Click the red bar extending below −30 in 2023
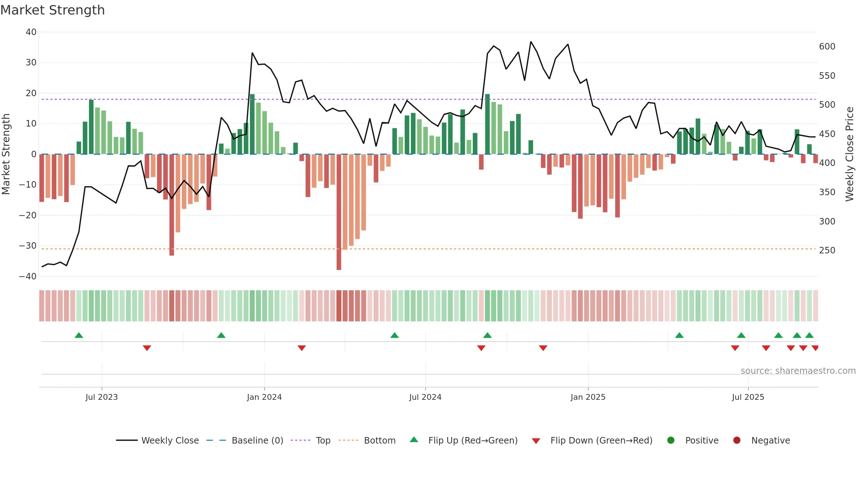This screenshot has width=868, height=488. click(x=172, y=205)
